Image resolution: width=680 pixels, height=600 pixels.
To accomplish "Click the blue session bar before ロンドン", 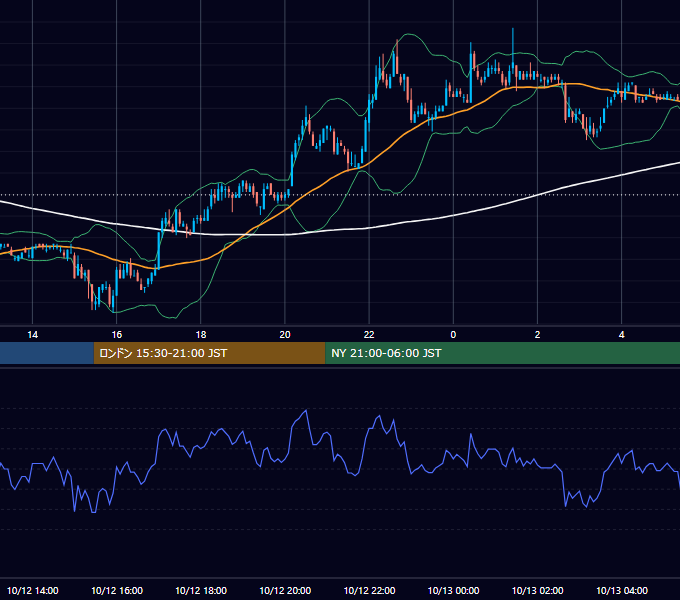I will coord(47,353).
